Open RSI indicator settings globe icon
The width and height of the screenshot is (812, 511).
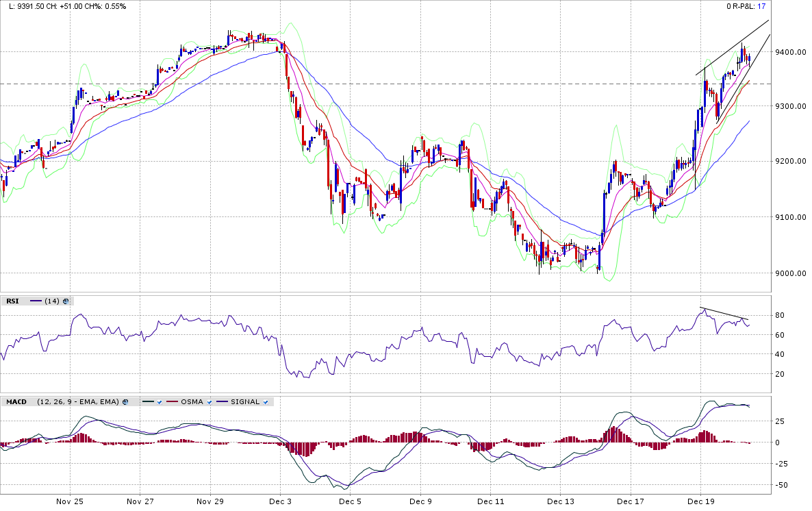pos(66,301)
